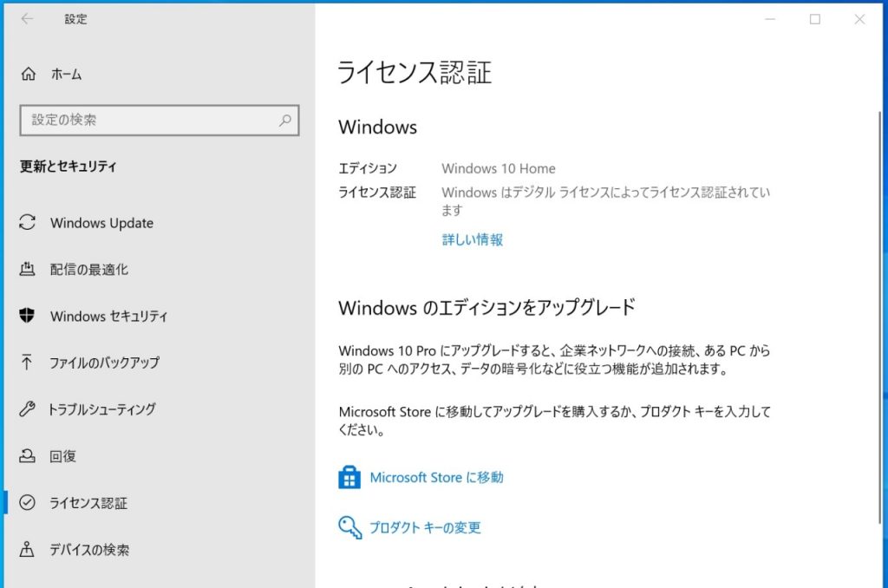Click the Microsoft Store shopping bag icon

coord(349,477)
